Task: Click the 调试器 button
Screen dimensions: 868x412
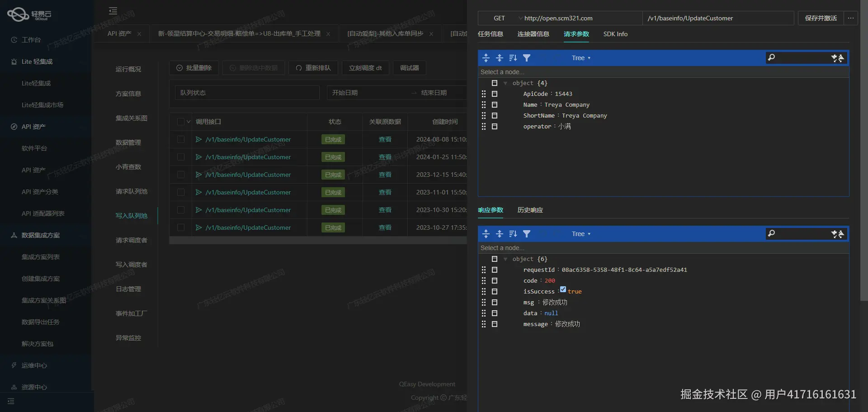Action: (410, 68)
